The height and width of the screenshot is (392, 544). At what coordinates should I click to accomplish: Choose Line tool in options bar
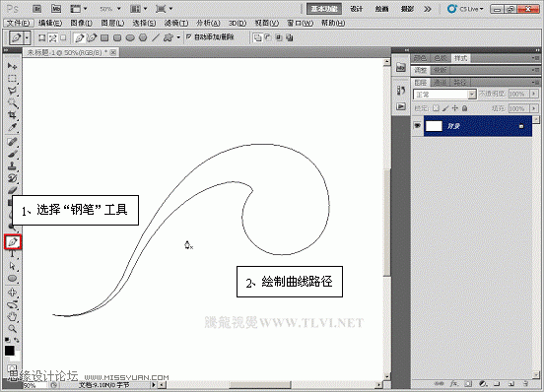tap(156, 37)
